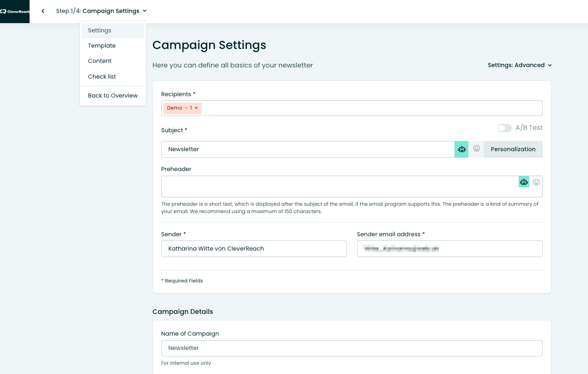Screen dimensions: 588x374
Task: Remove the Demo recipient tag
Action: click(196, 108)
